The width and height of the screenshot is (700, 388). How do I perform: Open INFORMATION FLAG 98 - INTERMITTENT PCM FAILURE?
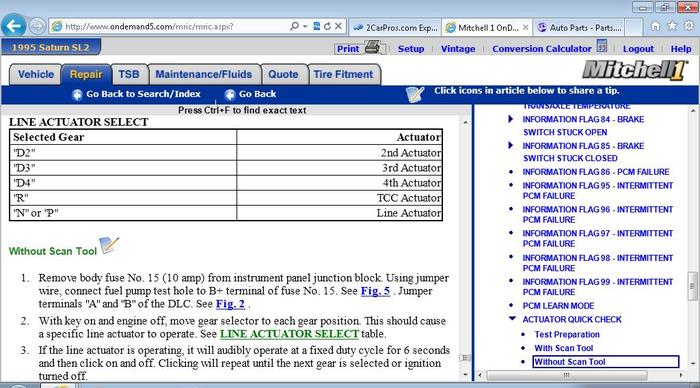click(x=597, y=263)
